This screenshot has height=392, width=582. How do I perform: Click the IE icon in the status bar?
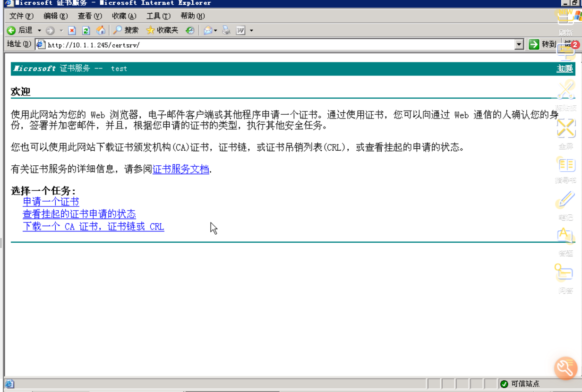pos(9,384)
